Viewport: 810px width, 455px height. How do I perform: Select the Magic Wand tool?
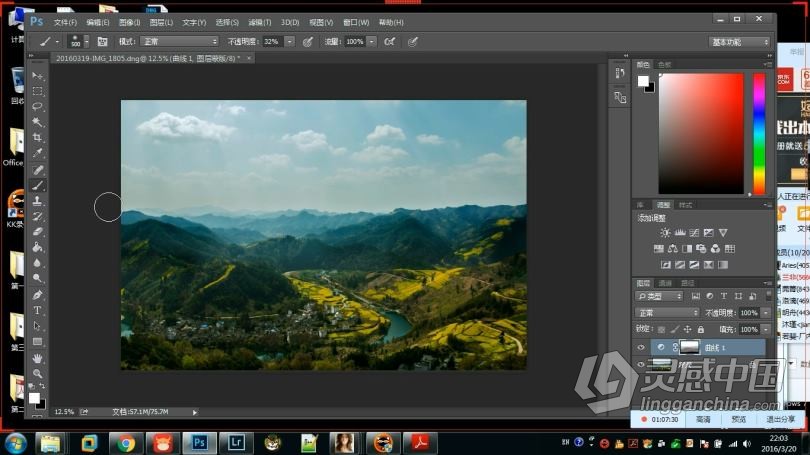click(38, 122)
